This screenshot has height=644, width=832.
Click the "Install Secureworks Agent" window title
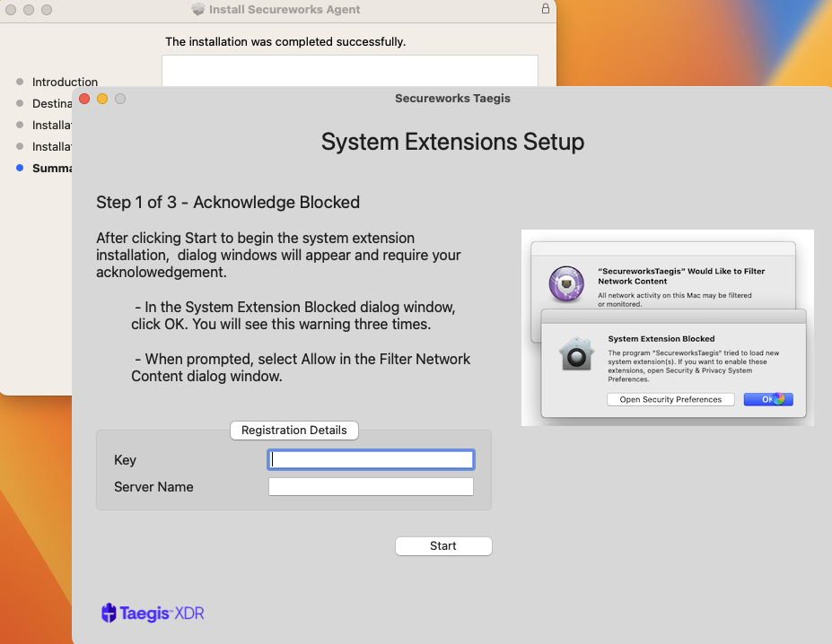pos(285,10)
